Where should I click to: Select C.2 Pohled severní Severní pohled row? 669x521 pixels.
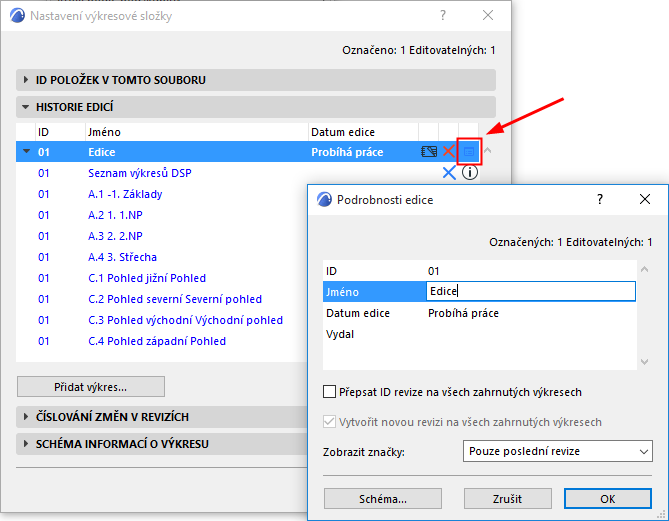point(161,299)
